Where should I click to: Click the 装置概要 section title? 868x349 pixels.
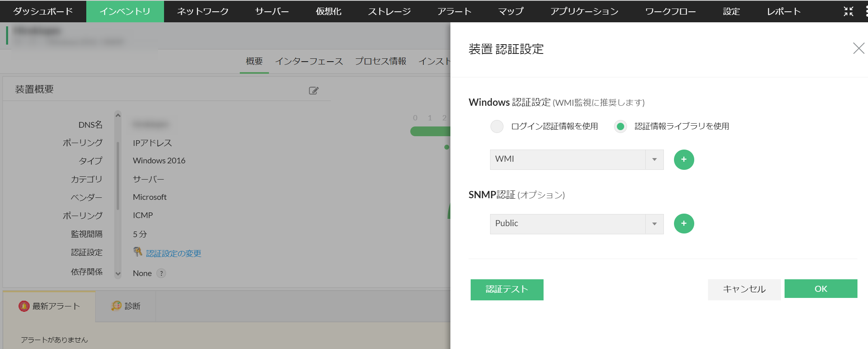(x=34, y=90)
